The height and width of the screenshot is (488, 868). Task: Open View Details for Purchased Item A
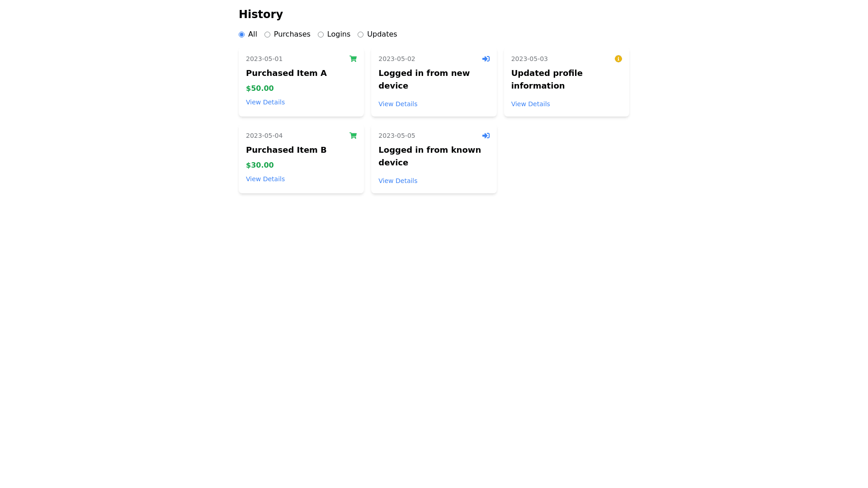[x=265, y=102]
